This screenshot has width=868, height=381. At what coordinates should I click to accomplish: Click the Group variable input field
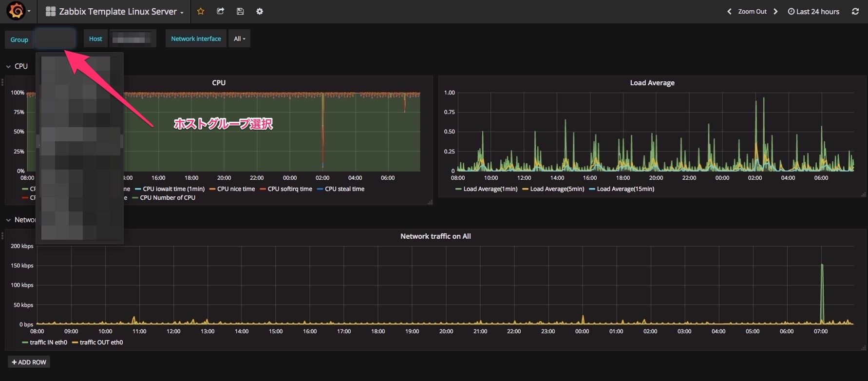tap(55, 38)
